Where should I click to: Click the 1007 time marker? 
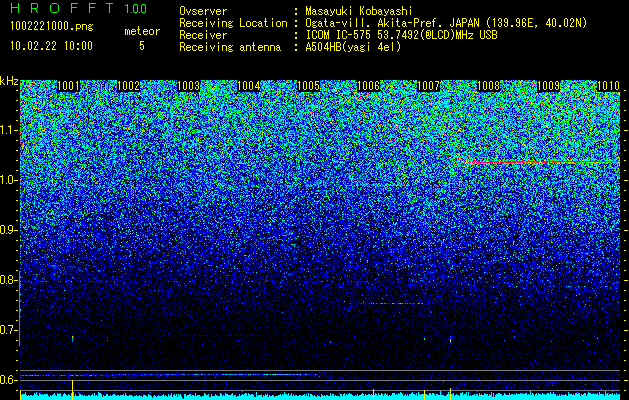[428, 86]
